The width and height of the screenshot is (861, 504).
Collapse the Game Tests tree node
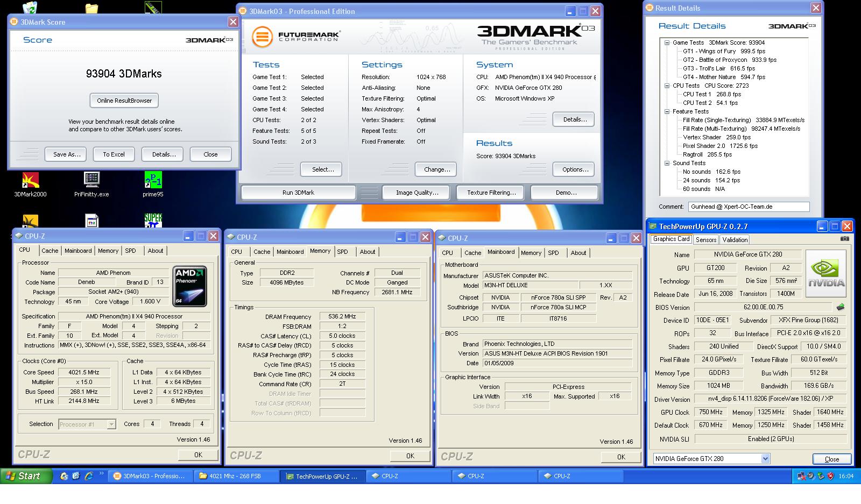click(667, 42)
